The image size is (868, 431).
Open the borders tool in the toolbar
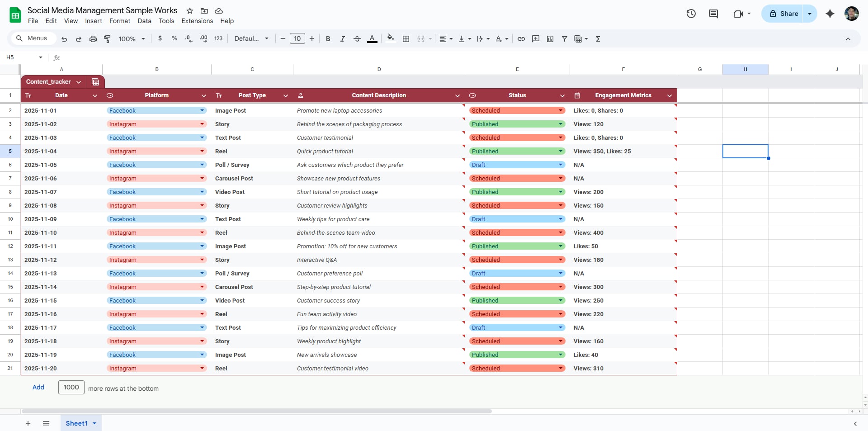pyautogui.click(x=406, y=39)
